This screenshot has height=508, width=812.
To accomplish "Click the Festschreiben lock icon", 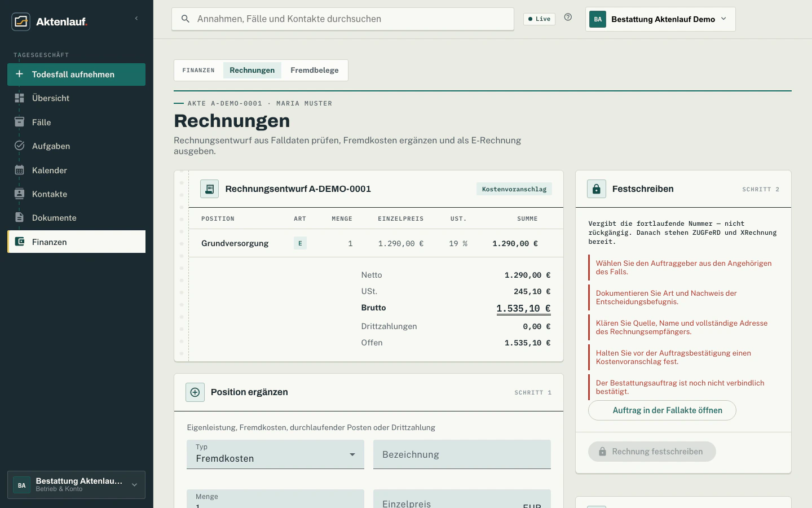I will pos(597,189).
